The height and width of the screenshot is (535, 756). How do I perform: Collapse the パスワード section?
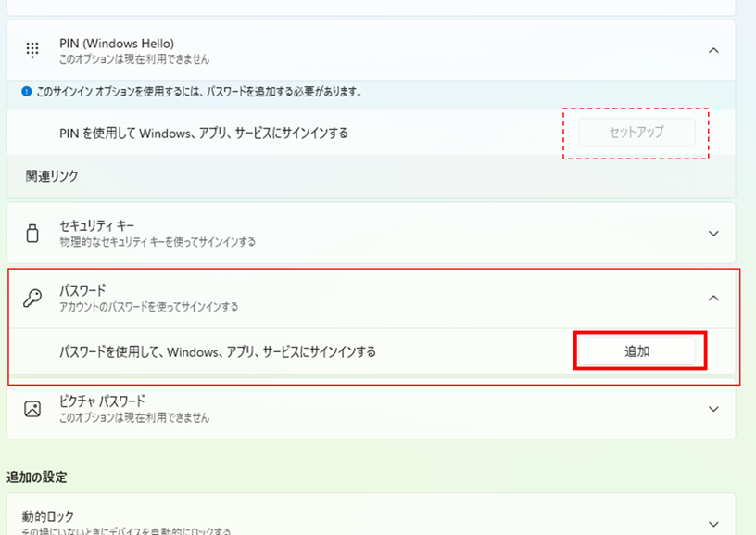pyautogui.click(x=713, y=297)
